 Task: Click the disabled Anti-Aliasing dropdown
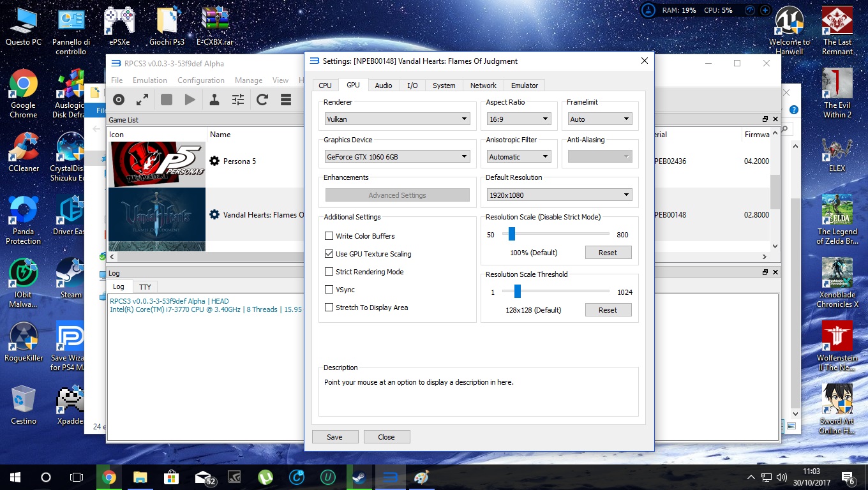click(x=600, y=157)
